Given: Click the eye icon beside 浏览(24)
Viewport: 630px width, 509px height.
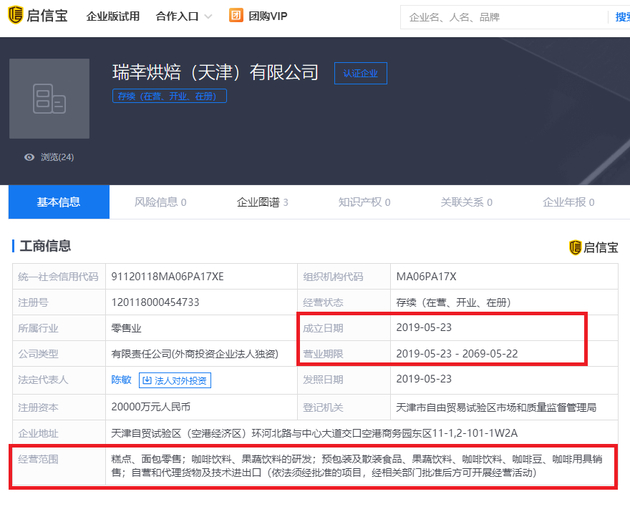Looking at the screenshot, I should pos(30,157).
